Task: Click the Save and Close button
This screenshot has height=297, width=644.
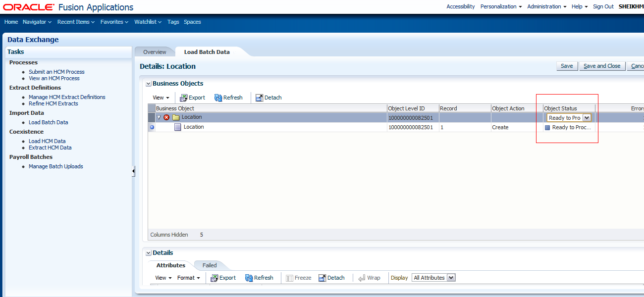Action: 602,65
